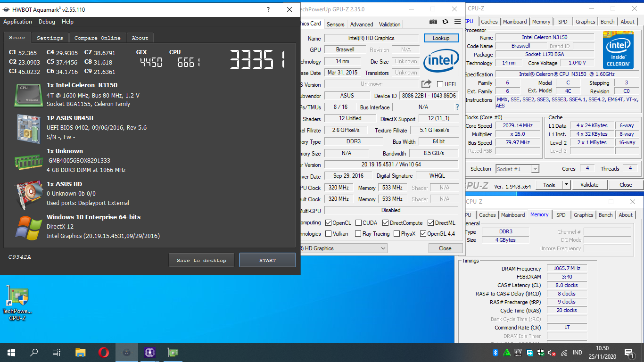Open File Explorer from the taskbar
Screen dimensions: 644x362
(x=81, y=352)
